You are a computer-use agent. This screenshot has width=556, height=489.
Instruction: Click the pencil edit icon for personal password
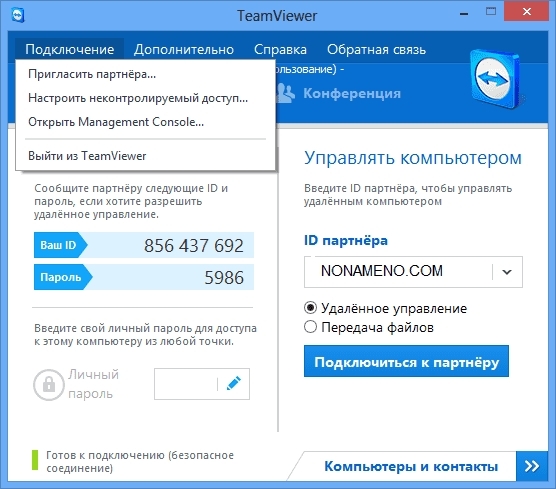click(234, 384)
